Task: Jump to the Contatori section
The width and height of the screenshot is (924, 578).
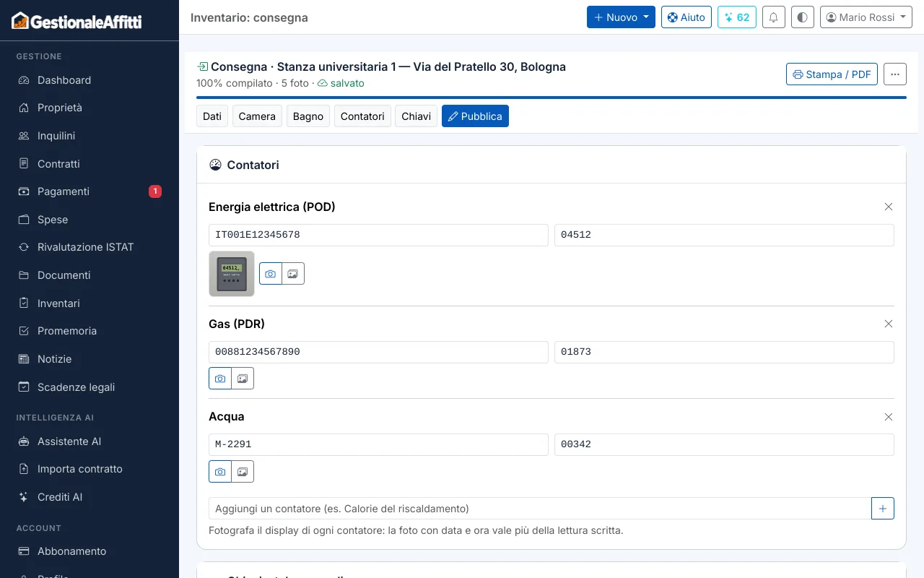Action: pyautogui.click(x=362, y=116)
